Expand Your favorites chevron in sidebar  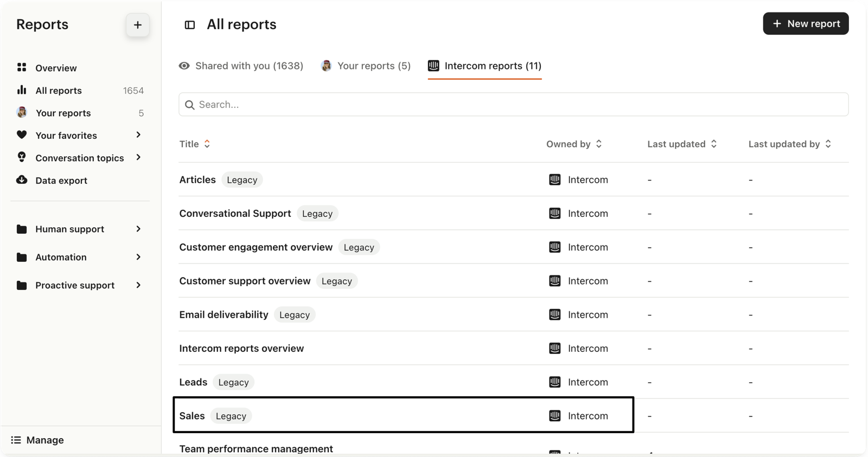click(138, 134)
